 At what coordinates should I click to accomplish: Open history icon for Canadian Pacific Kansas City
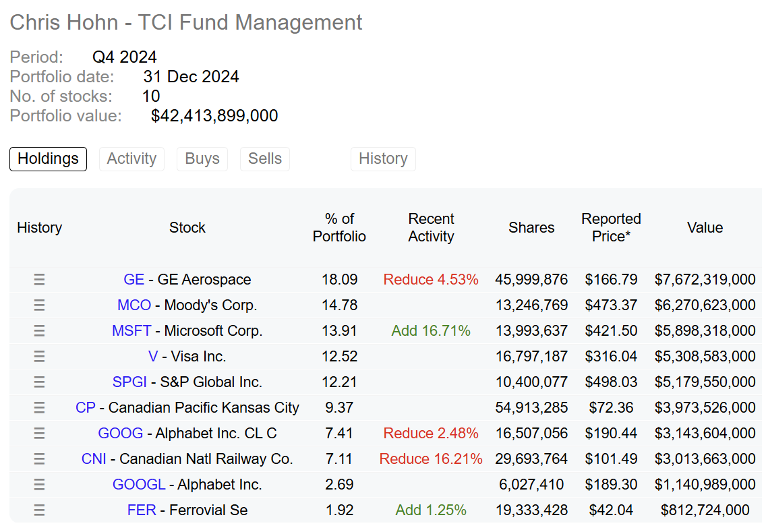point(39,408)
